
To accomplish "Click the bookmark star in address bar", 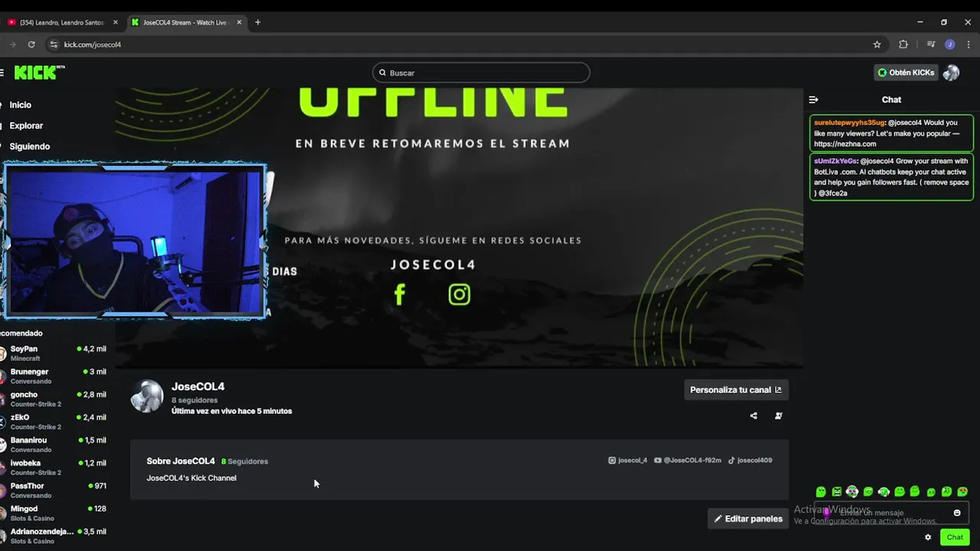I will (877, 44).
